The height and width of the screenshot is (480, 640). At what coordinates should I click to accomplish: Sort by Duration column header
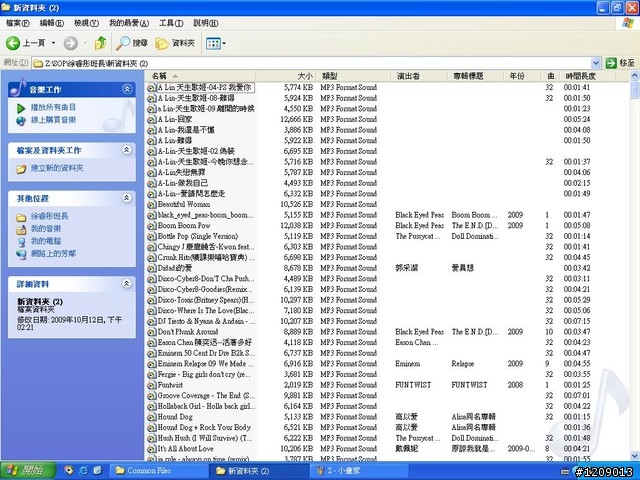(x=588, y=76)
